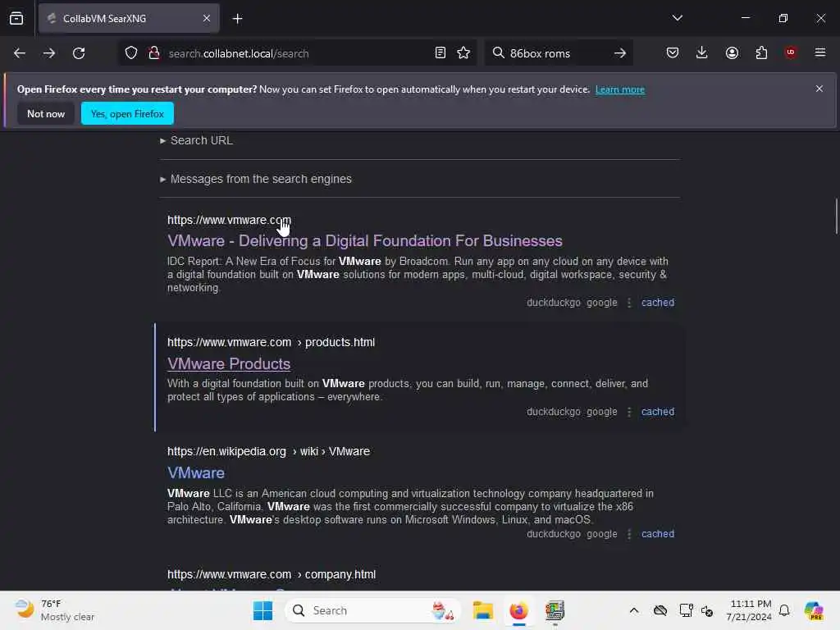Focus the 86box roms search field

(559, 53)
